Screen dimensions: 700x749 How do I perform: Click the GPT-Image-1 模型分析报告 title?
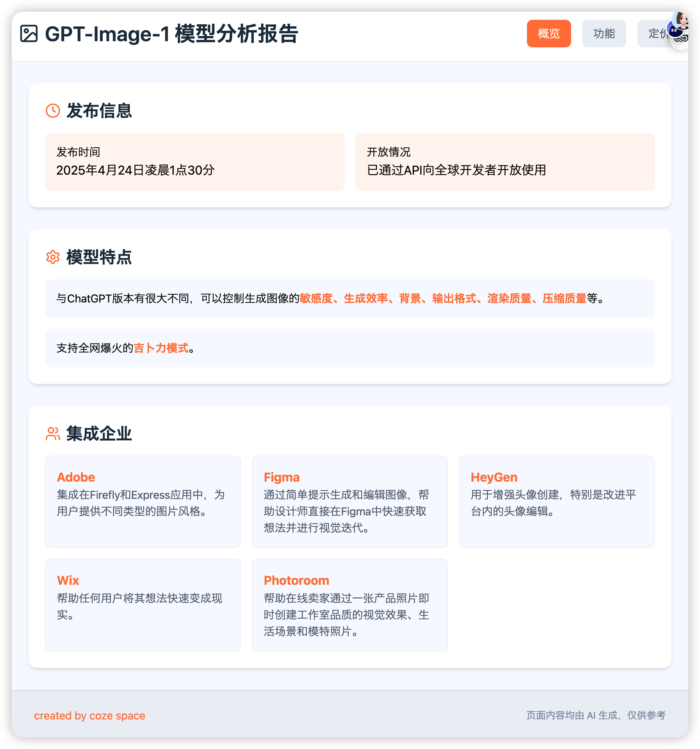(171, 33)
